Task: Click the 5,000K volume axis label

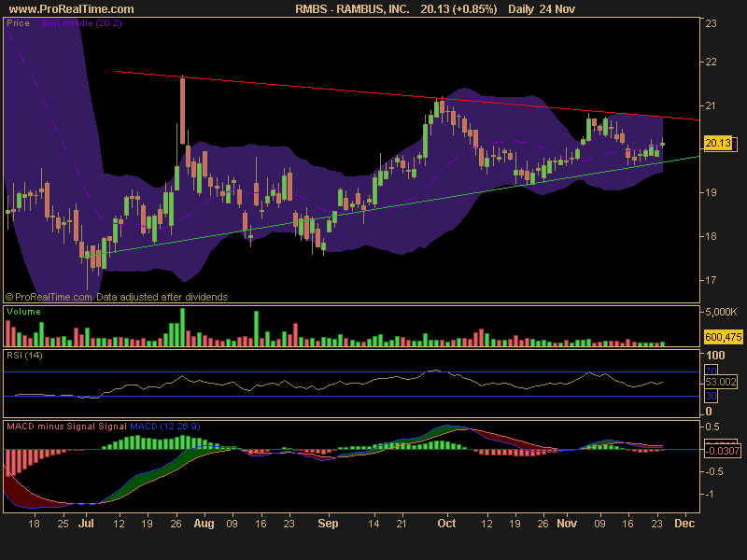Action: (x=721, y=312)
